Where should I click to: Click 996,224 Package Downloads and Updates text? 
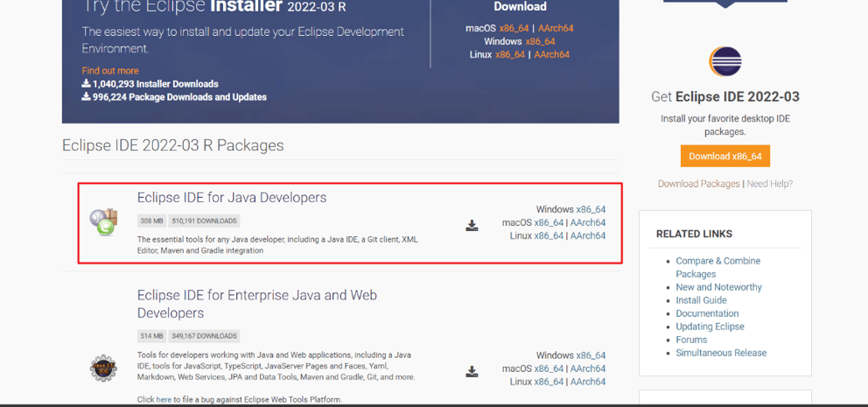pos(179,97)
